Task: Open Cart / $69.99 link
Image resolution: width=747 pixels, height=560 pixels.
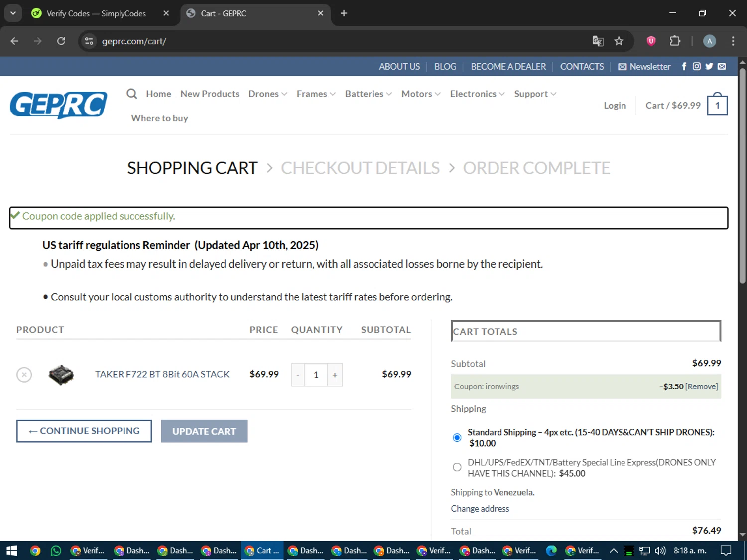Action: pyautogui.click(x=673, y=105)
